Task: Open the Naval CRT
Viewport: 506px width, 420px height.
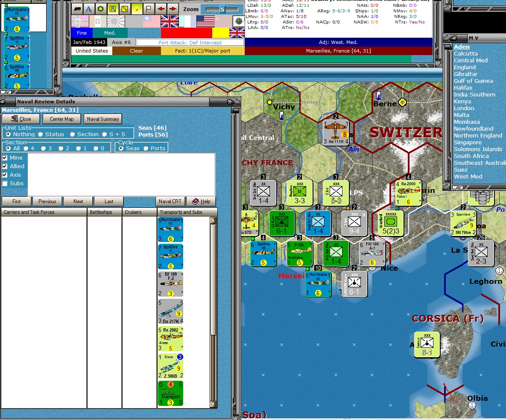Action: [x=170, y=201]
